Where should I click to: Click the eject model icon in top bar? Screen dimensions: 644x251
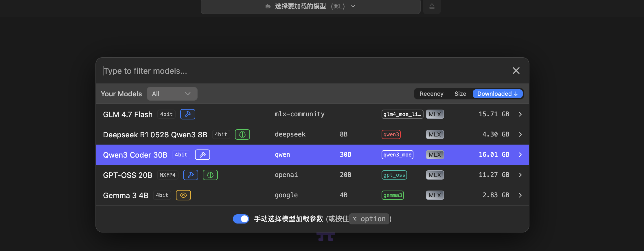point(432,6)
